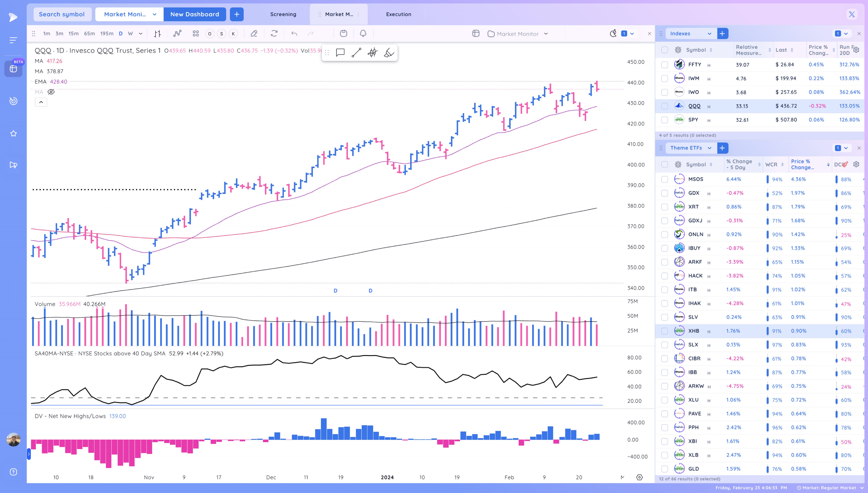Open the table layout icon near Market Monitor
Image resolution: width=868 pixels, height=493 pixels.
[x=476, y=33]
